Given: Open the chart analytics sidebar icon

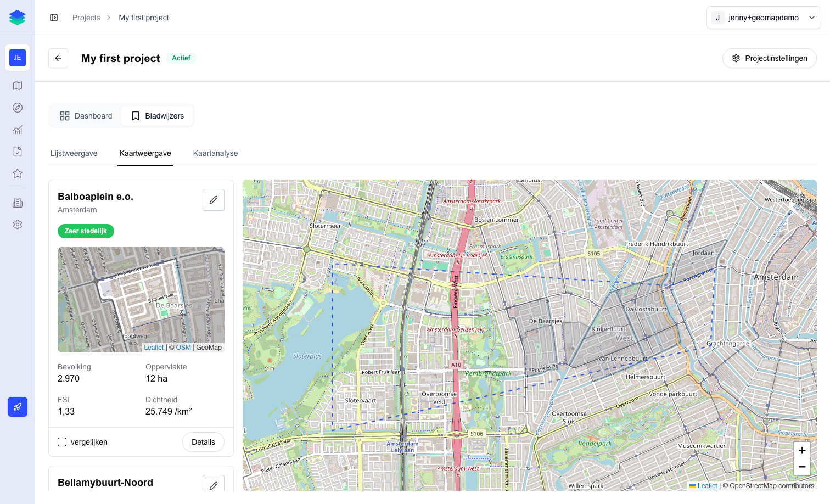Looking at the screenshot, I should 18,130.
